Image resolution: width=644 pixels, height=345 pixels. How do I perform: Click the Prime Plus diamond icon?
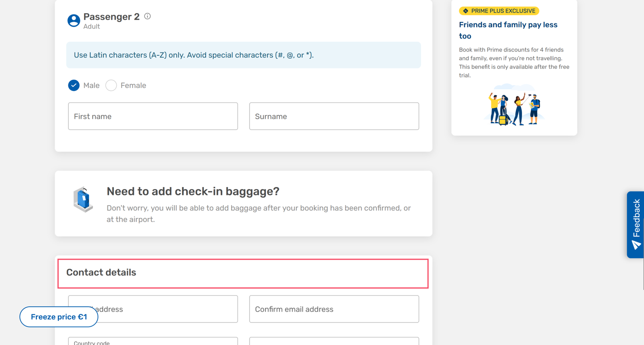point(466,11)
